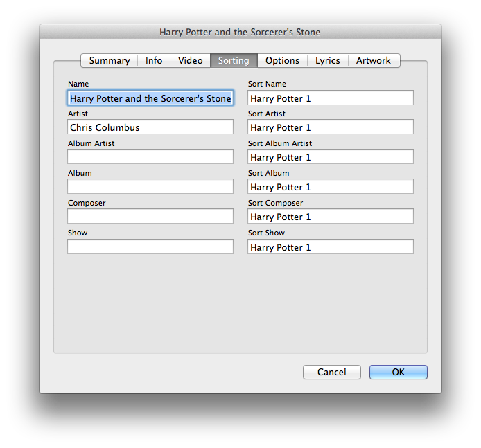Switch to the Summary tab
Image resolution: width=481 pixels, height=448 pixels.
[x=110, y=60]
